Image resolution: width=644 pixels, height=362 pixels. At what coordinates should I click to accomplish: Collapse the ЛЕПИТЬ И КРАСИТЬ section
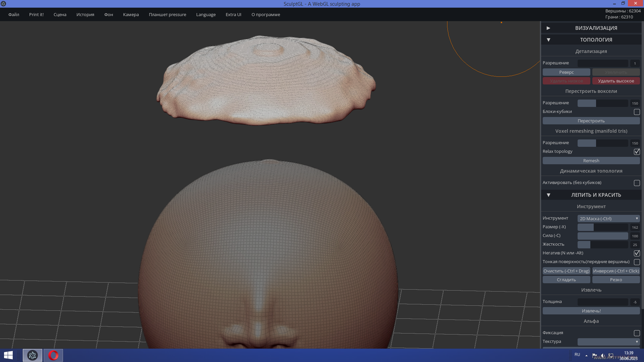591,195
